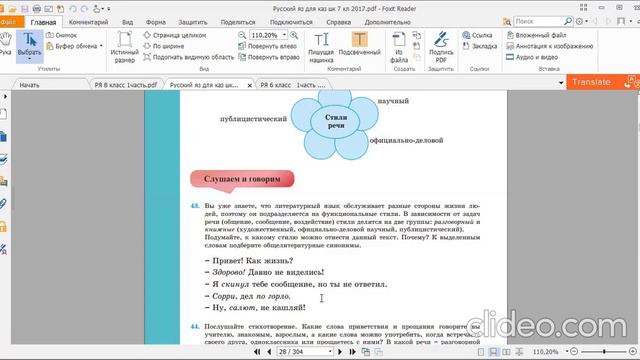Viewport: 640px width, 360px height.
Task: Open the ribbon zoom percentage dropdown
Action: (284, 35)
